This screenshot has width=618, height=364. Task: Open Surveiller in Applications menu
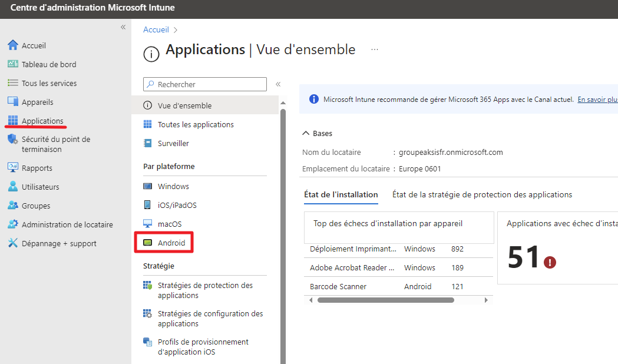pos(173,143)
